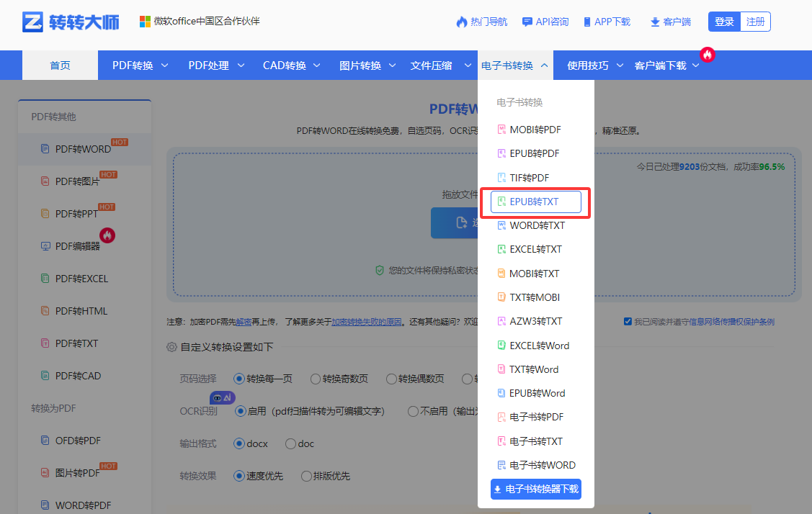Open PDF转HTML in the sidebar
Viewport: 812px width, 514px height.
pyautogui.click(x=81, y=311)
